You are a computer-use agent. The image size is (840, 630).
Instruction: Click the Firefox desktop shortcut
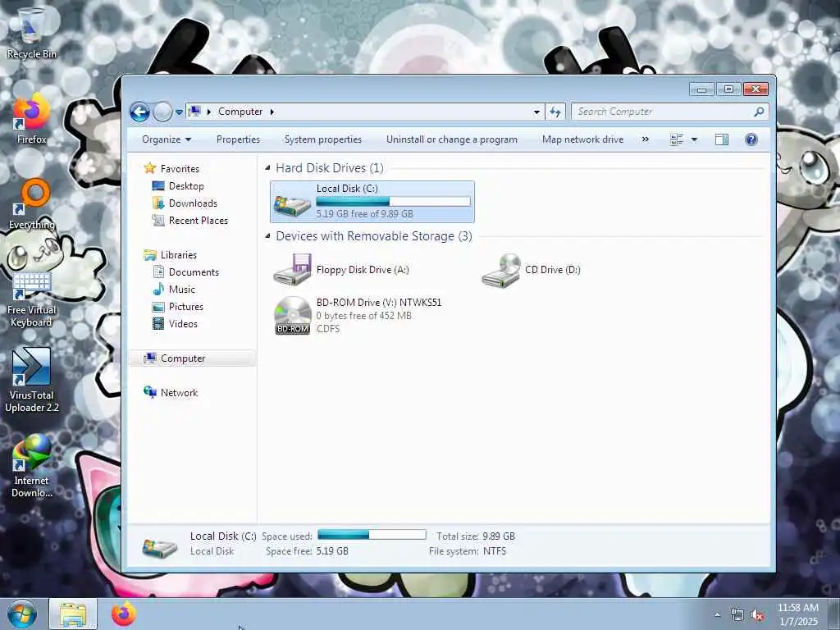[x=31, y=119]
